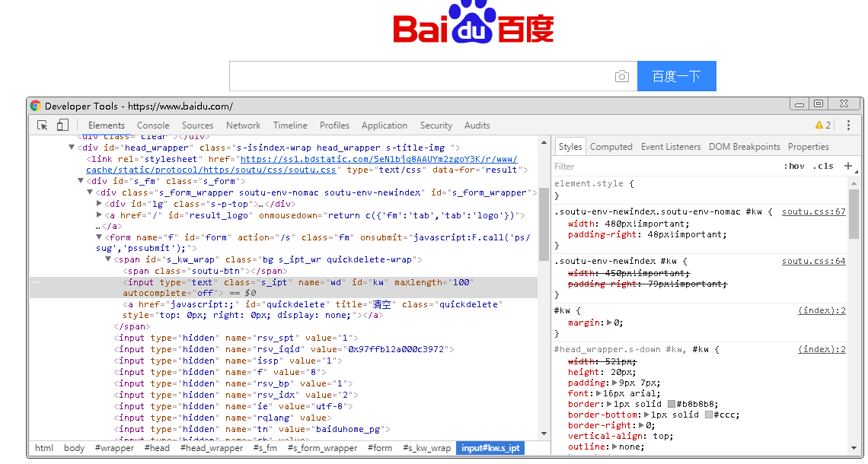Viewport: 868px width, 464px height.
Task: Select the span class="soutu-btn" node
Action: [x=205, y=271]
